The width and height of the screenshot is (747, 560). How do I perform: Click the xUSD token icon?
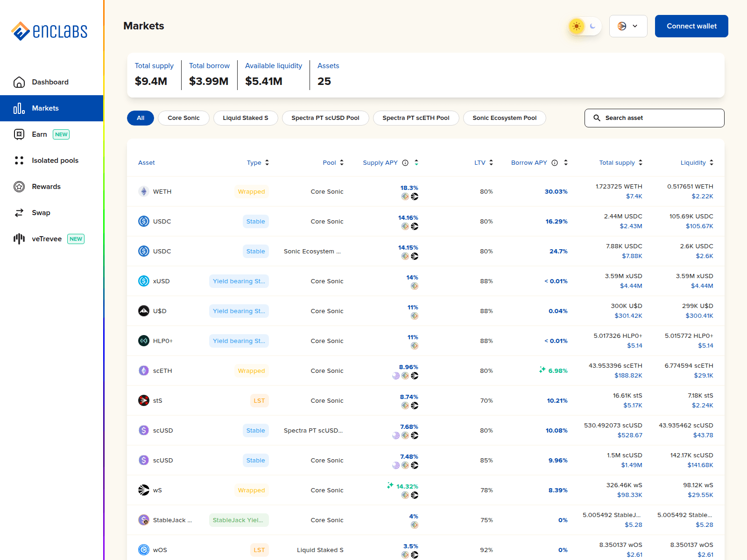pos(144,281)
